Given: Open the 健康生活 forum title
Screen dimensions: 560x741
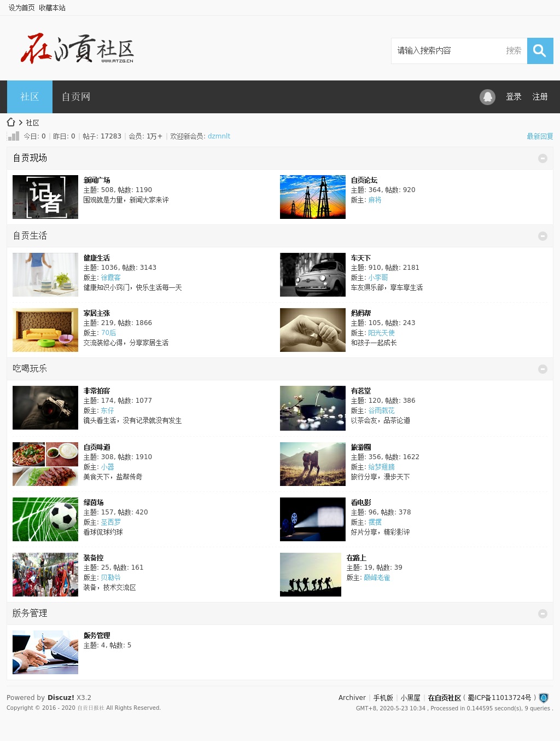Looking at the screenshot, I should 97,258.
